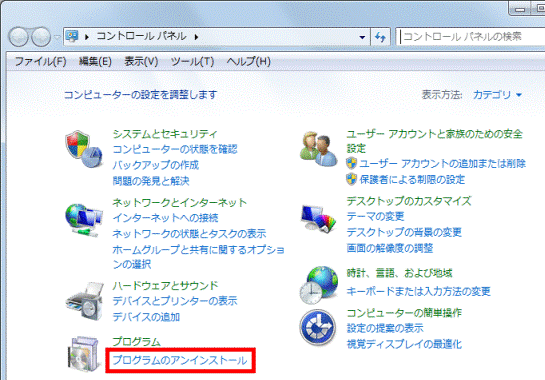Image resolution: width=545 pixels, height=380 pixels.
Task: Open テーマの変更 link
Action: coord(375,217)
